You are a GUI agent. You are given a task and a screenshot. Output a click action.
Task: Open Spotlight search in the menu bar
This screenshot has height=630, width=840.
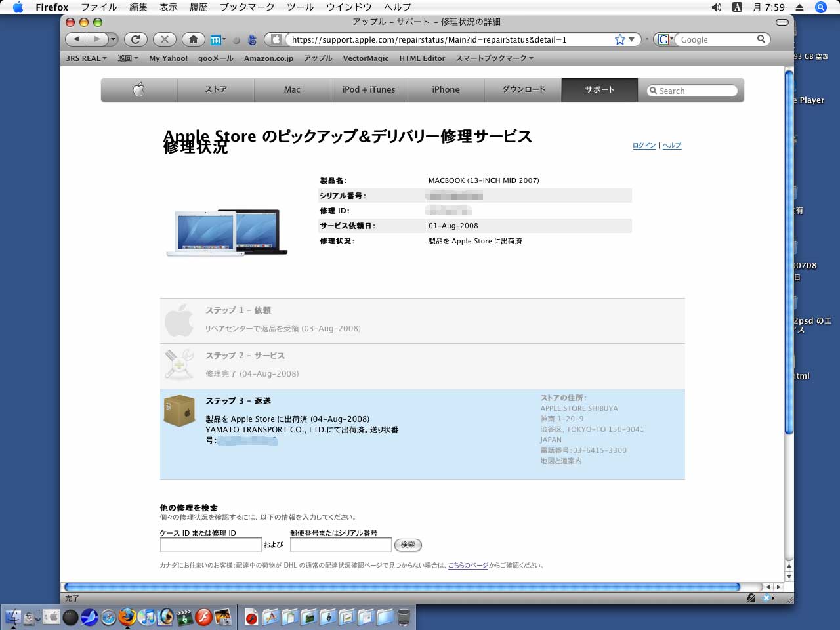[820, 7]
